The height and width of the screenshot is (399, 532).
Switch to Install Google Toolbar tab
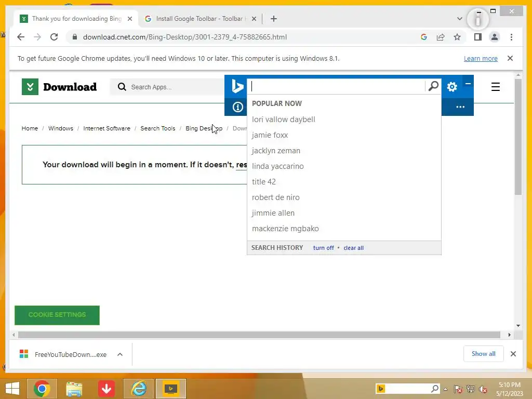(200, 19)
